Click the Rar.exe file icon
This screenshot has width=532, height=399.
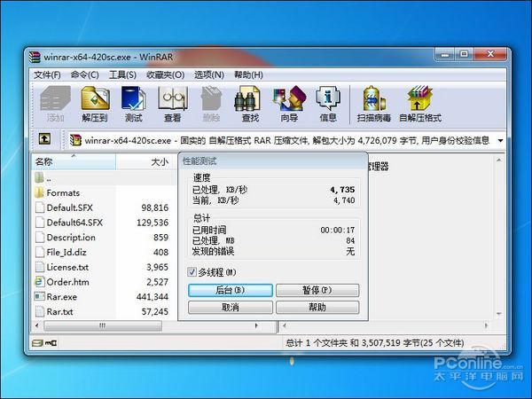(x=40, y=296)
